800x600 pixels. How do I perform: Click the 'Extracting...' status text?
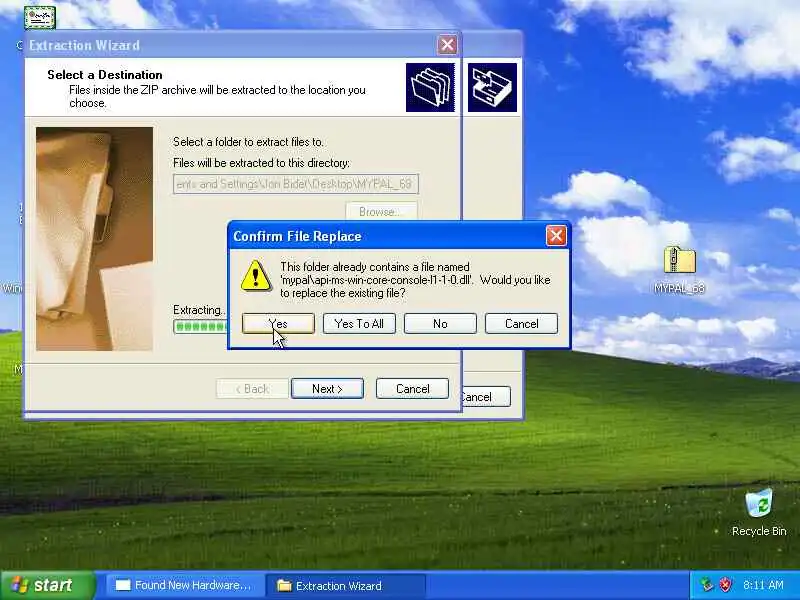(199, 310)
